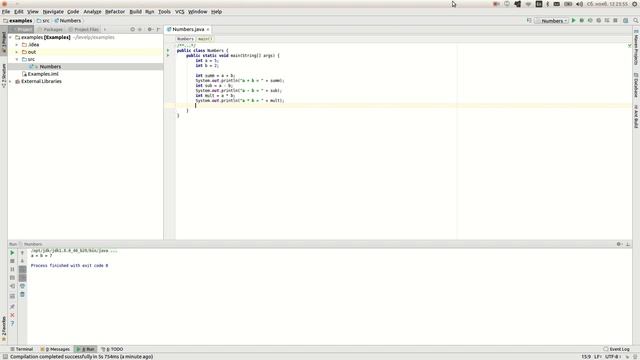
Task: Open the Build menu
Action: click(136, 12)
